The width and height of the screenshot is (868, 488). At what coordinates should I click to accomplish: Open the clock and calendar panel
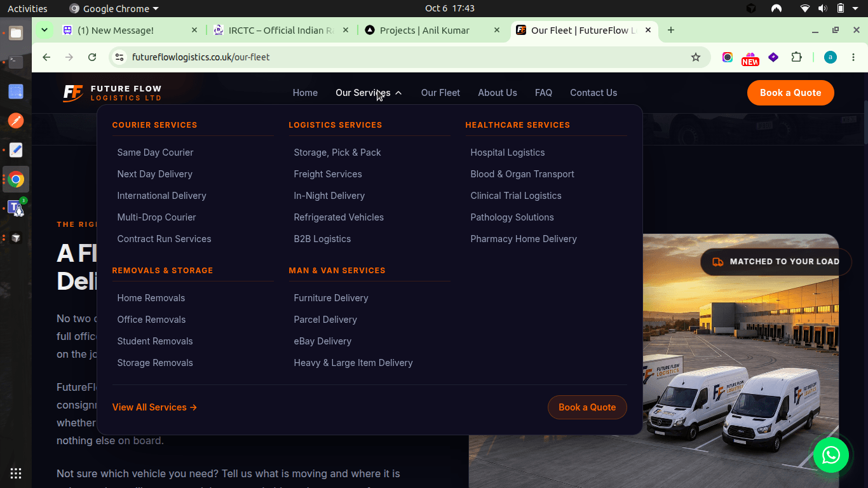coord(450,8)
